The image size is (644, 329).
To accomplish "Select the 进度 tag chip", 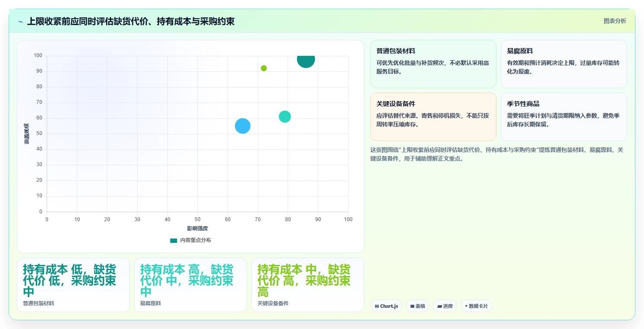I will point(445,306).
